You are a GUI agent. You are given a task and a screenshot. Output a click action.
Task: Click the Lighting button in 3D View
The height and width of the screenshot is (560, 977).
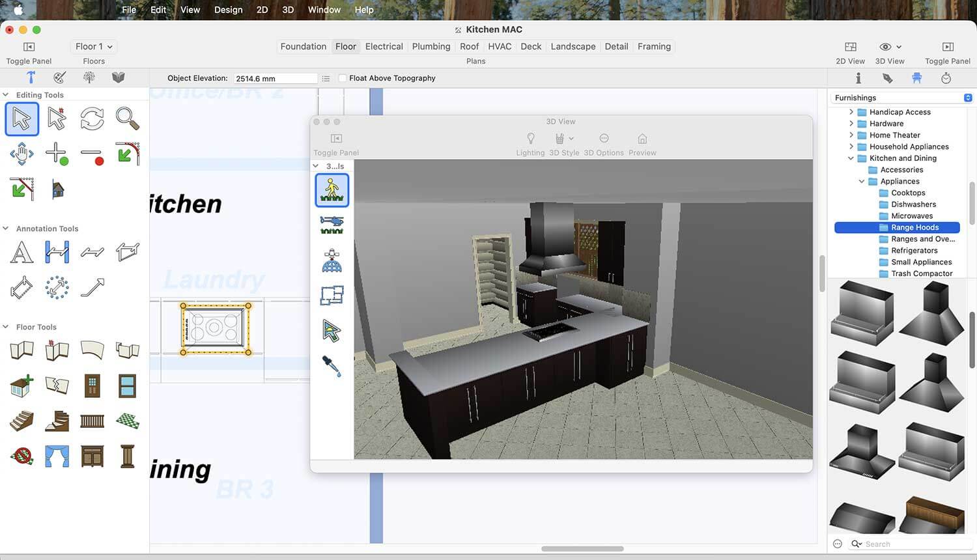pos(530,139)
